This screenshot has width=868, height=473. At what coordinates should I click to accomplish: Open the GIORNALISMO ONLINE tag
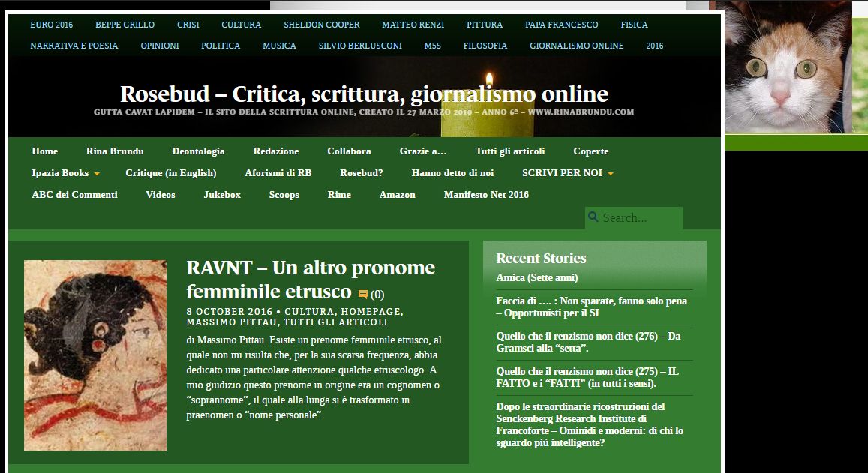[576, 46]
